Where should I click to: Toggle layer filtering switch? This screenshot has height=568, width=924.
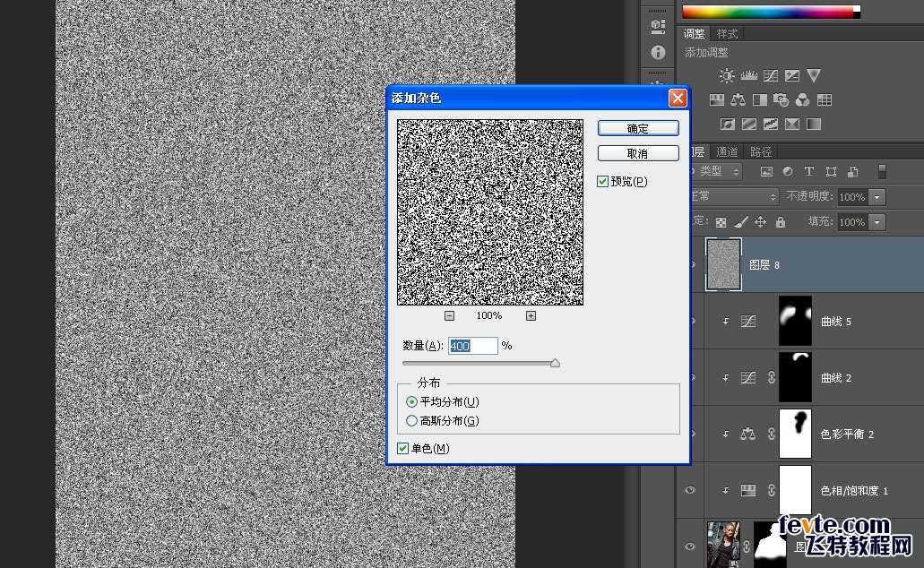(x=882, y=171)
